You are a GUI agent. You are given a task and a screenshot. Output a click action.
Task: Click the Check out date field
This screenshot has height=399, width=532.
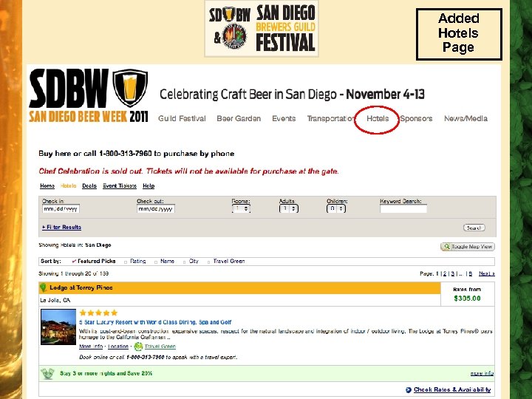coord(156,208)
